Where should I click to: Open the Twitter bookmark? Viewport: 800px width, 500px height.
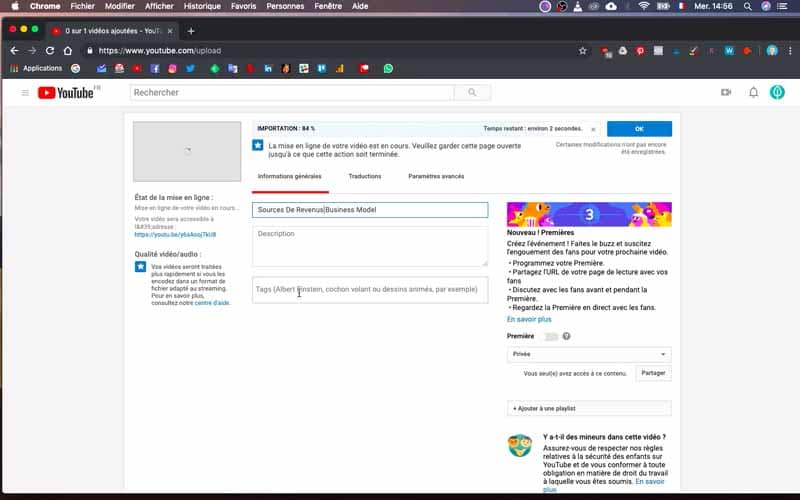coord(190,68)
